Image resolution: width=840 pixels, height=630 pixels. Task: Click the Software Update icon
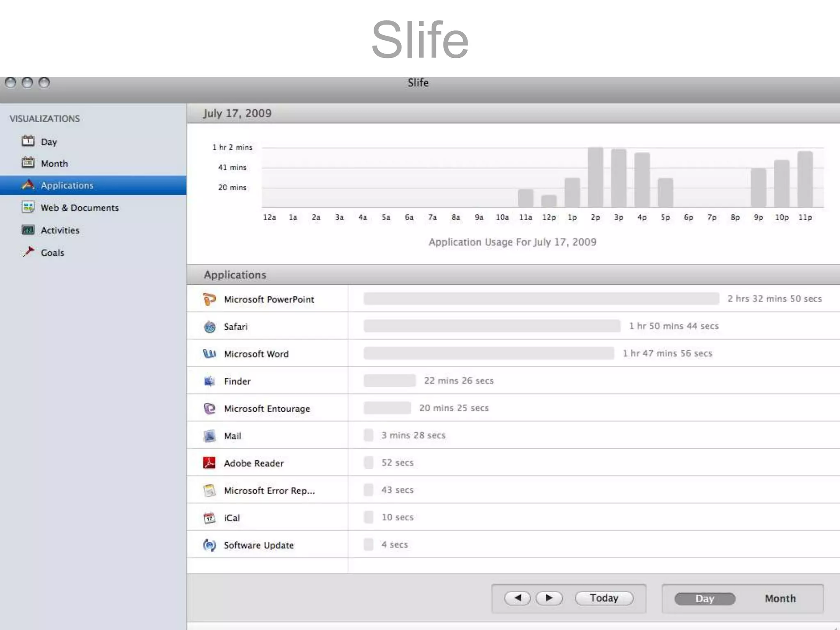[x=210, y=545]
